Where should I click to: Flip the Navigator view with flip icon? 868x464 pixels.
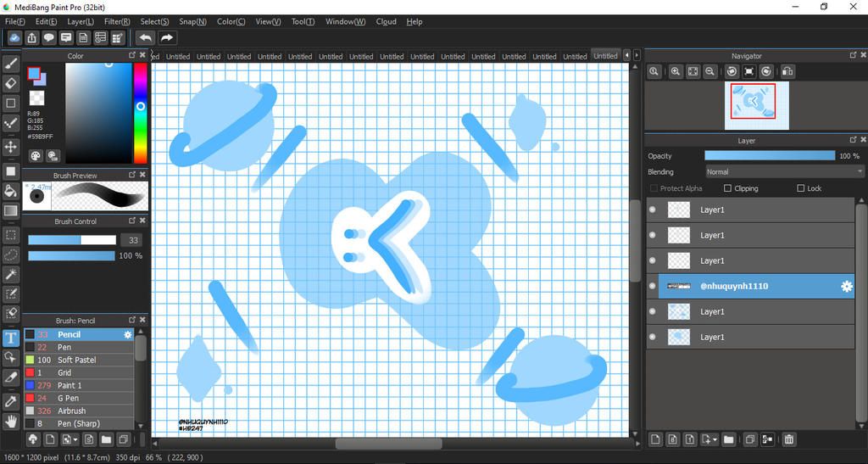click(x=787, y=71)
